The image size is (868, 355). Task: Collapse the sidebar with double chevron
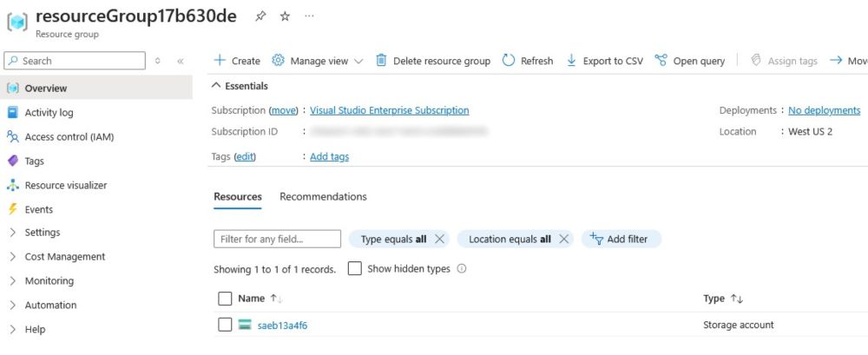(180, 61)
